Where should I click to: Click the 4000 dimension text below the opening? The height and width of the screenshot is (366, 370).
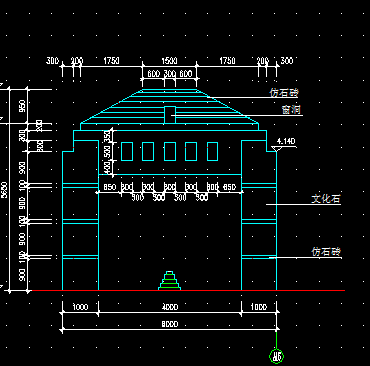click(x=170, y=307)
